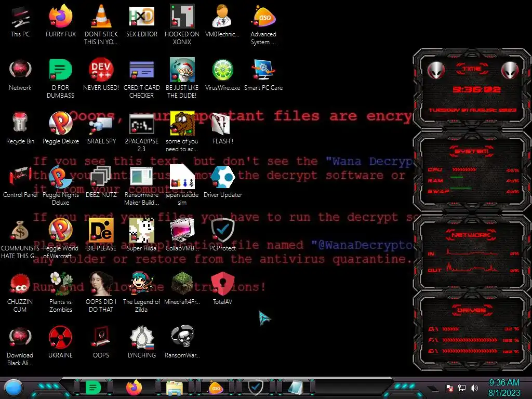This screenshot has height=399, width=532.
Task: Select the Minecraft4Fr grass block icon
Action: coord(182,288)
